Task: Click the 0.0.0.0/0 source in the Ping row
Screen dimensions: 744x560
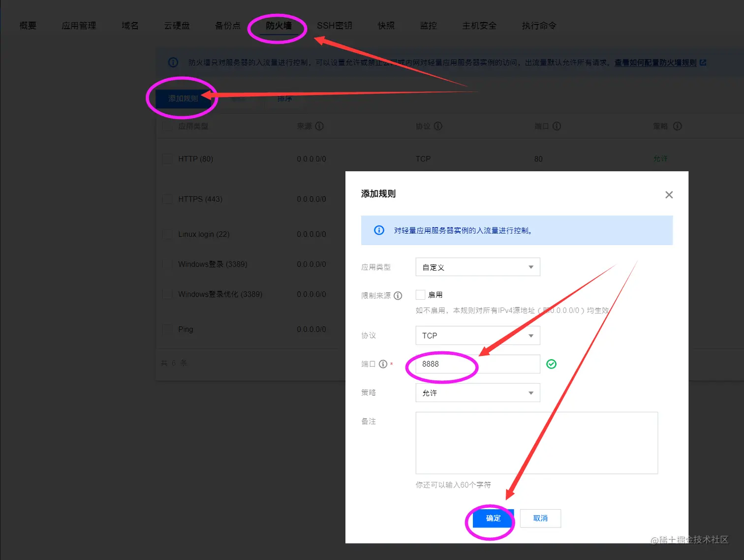Action: (311, 329)
